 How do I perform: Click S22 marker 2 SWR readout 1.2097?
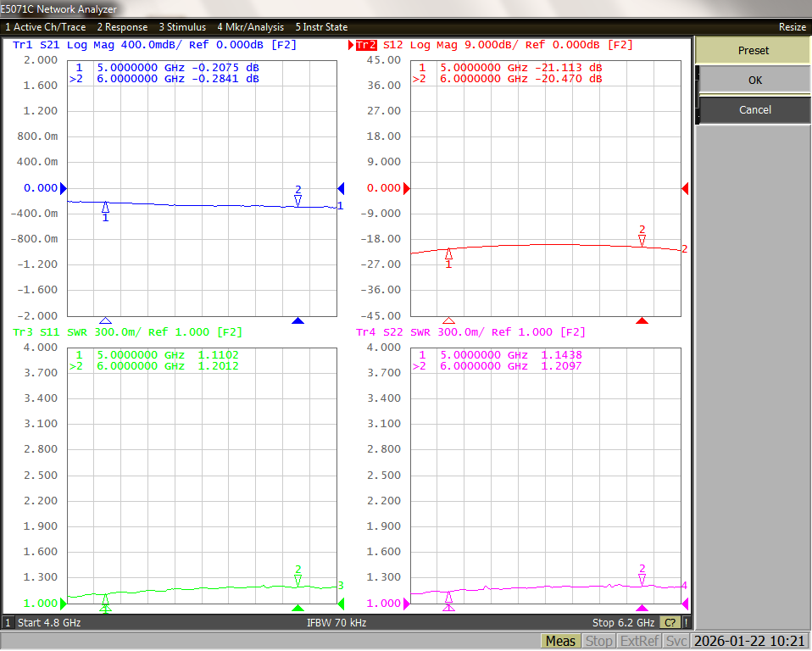tap(562, 366)
